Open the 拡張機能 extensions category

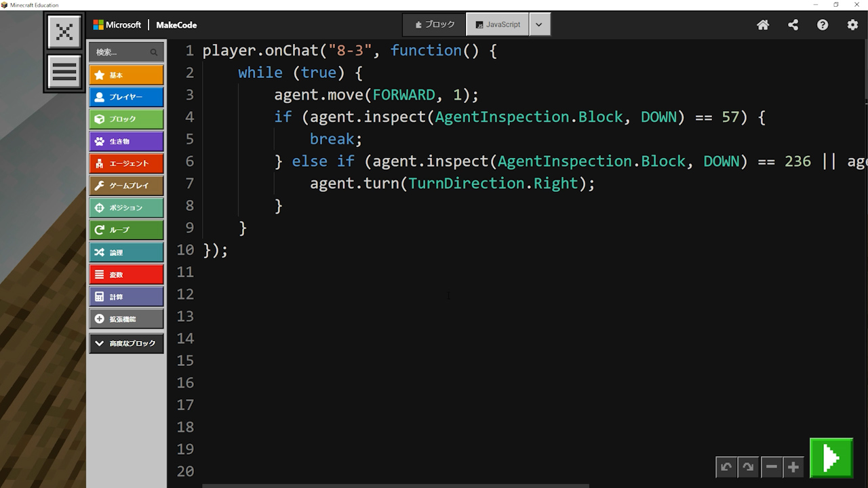(126, 319)
